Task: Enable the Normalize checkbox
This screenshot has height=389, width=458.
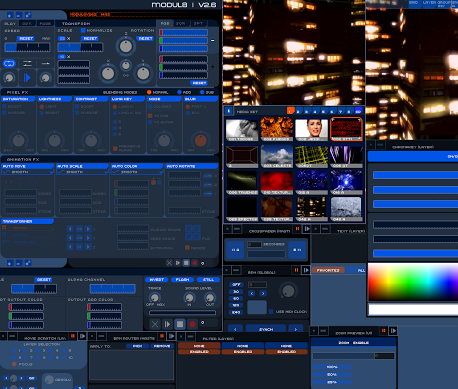Action: [x=83, y=30]
